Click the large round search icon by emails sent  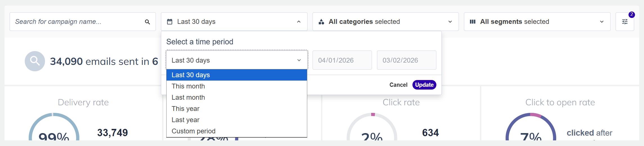pyautogui.click(x=35, y=61)
